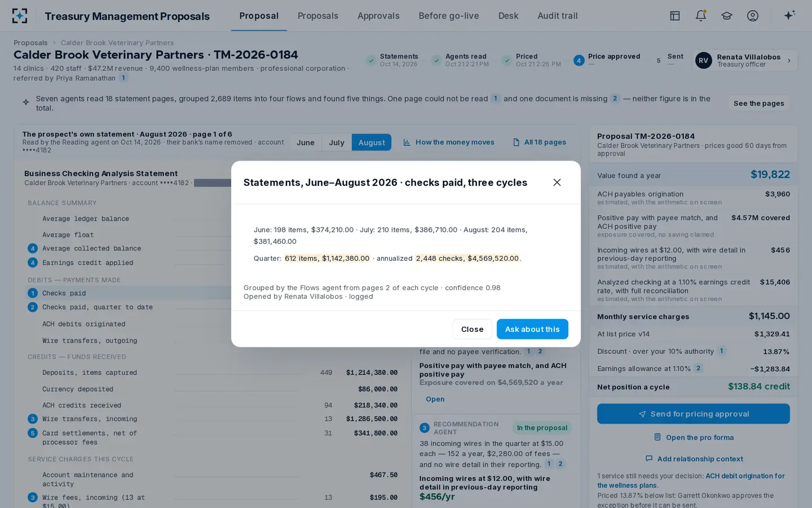This screenshot has height=508, width=812.
Task: Click the Priced step checkmark
Action: coord(507,60)
